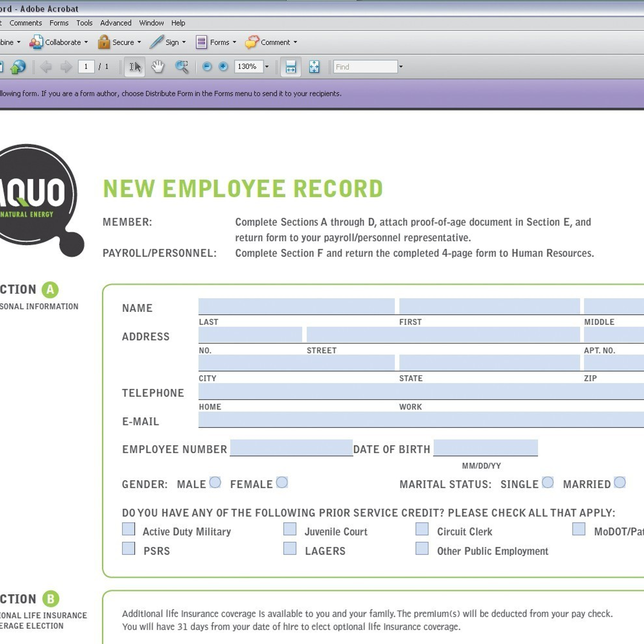Expand the Find options dropdown arrow

400,67
